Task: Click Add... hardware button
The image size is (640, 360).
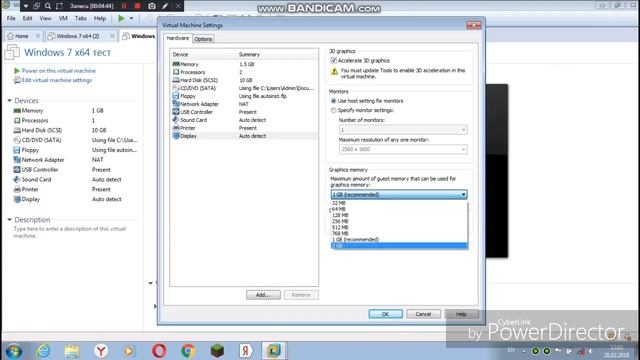Action: 263,295
